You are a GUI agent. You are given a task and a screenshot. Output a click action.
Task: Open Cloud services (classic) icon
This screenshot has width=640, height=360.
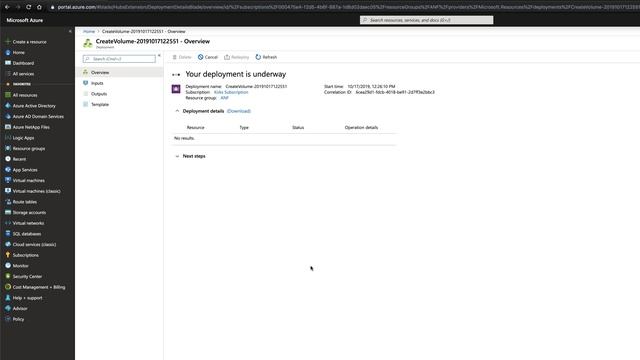pyautogui.click(x=8, y=244)
